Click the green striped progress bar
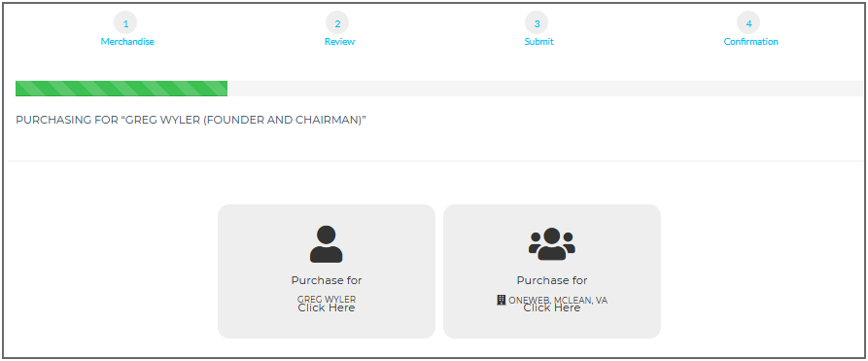 [122, 89]
